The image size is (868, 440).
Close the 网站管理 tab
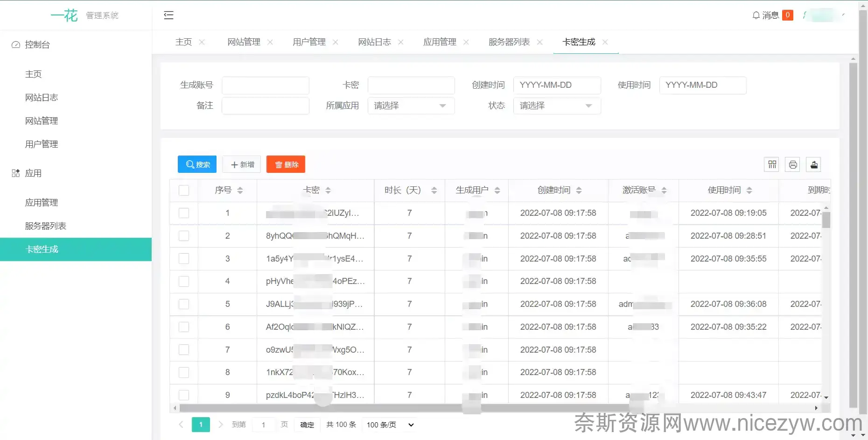click(x=270, y=42)
